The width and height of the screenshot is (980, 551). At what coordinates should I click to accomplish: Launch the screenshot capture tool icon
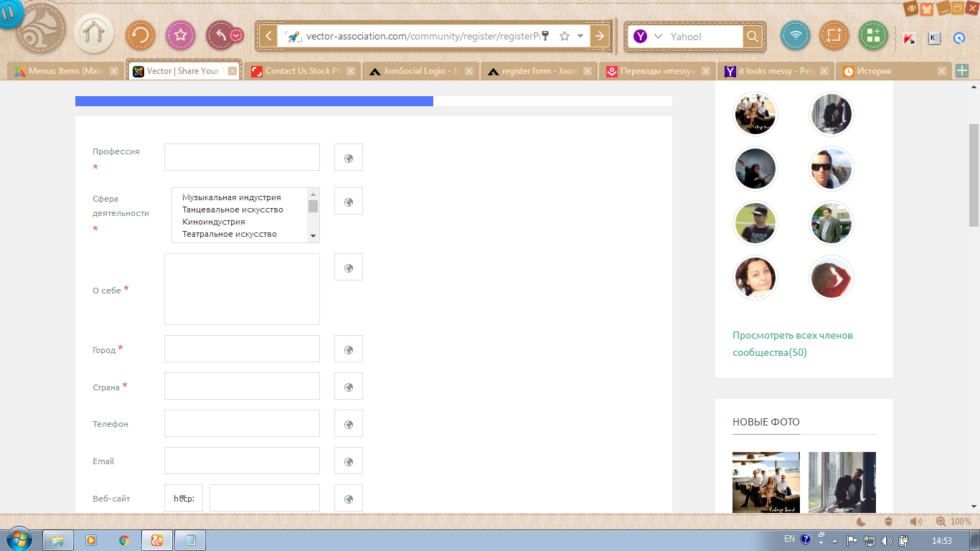point(834,35)
